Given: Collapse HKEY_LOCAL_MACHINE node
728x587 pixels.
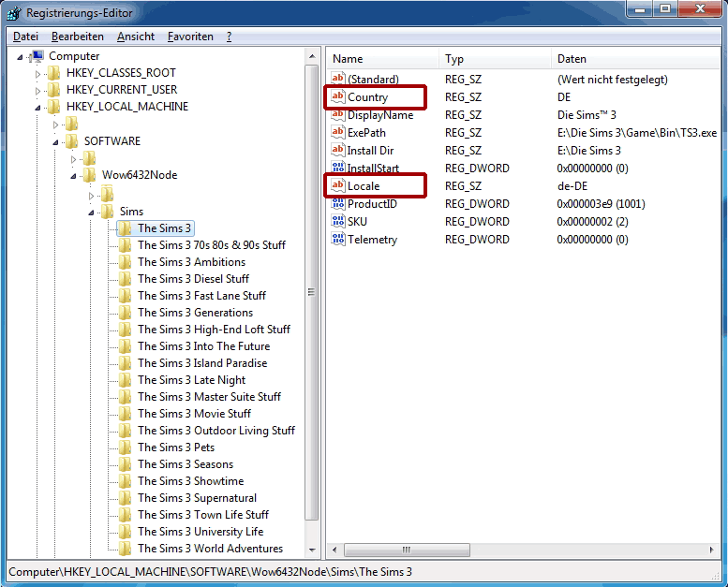Looking at the screenshot, I should click(x=37, y=108).
